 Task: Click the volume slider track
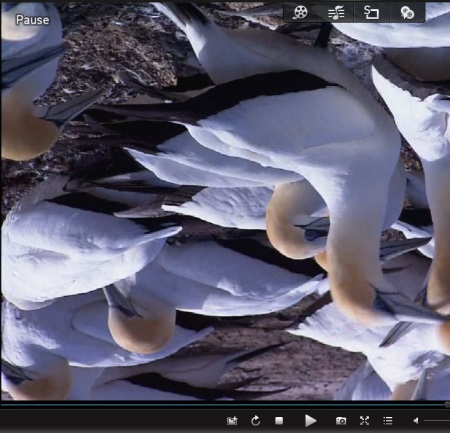pyautogui.click(x=437, y=421)
